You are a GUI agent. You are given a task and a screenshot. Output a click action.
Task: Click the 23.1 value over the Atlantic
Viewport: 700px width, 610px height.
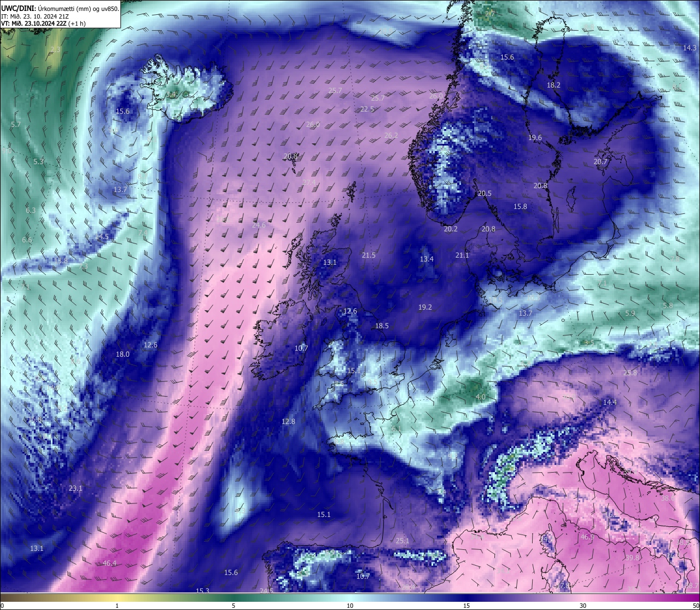point(75,489)
